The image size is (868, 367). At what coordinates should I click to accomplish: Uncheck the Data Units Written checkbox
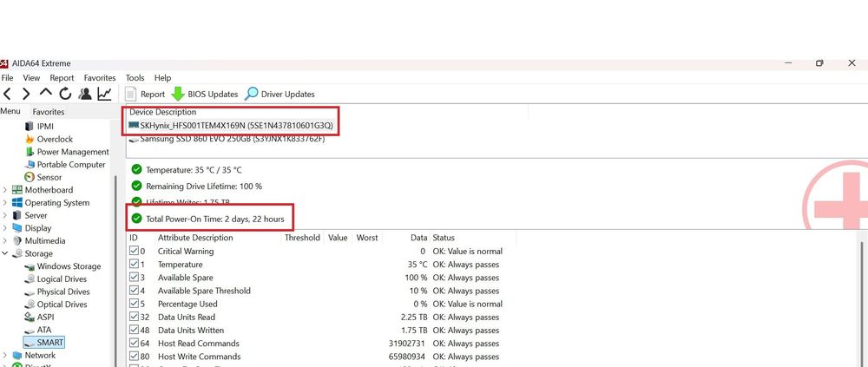click(134, 330)
